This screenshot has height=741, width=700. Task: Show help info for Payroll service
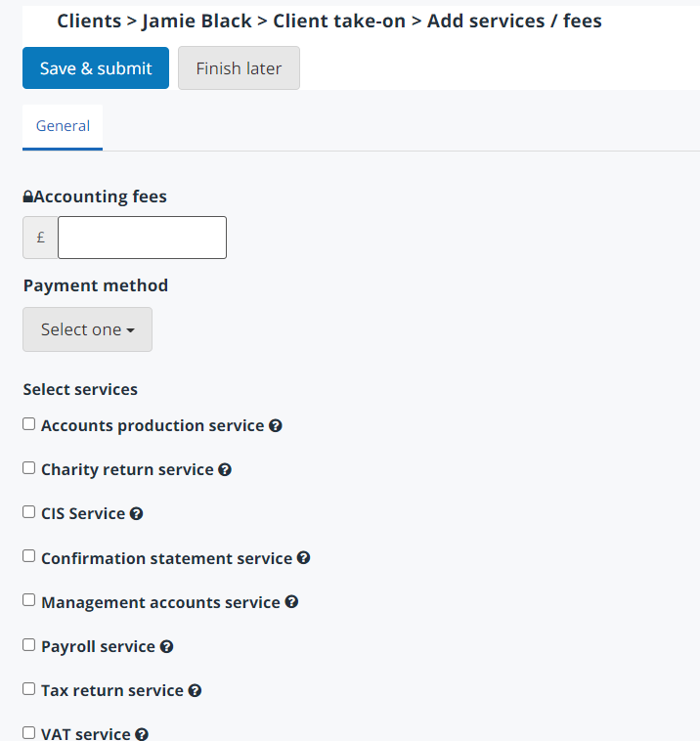(166, 646)
